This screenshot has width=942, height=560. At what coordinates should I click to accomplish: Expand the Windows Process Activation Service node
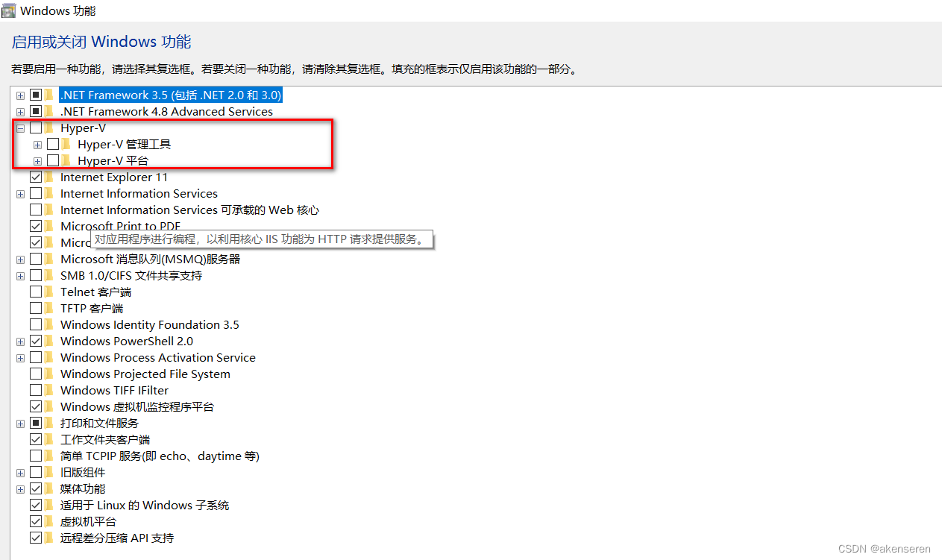coord(20,359)
